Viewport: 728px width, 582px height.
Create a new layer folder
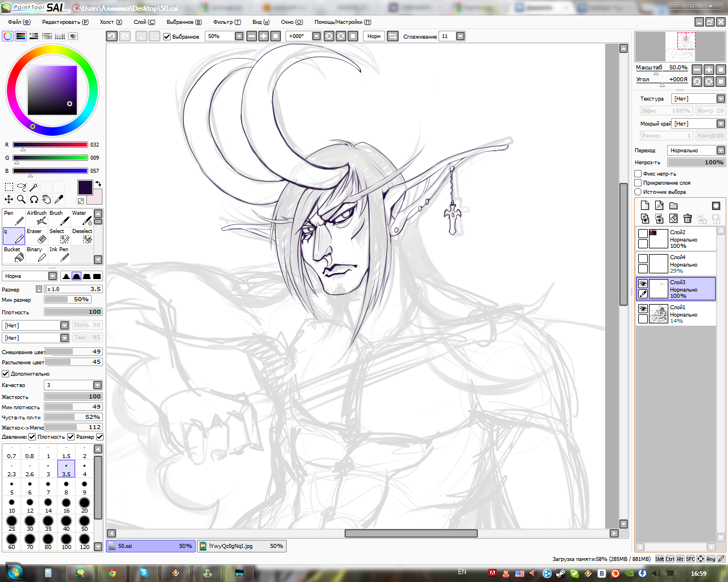point(673,206)
